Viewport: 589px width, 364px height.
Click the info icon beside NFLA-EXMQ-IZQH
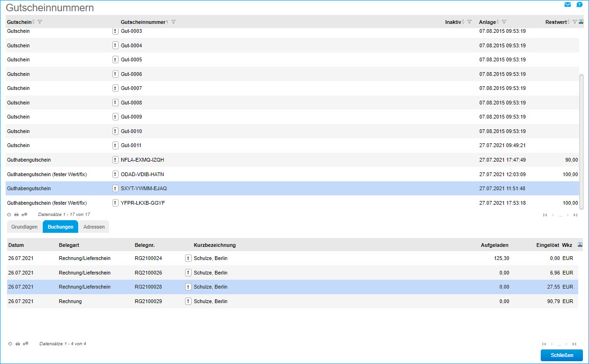[x=115, y=160]
